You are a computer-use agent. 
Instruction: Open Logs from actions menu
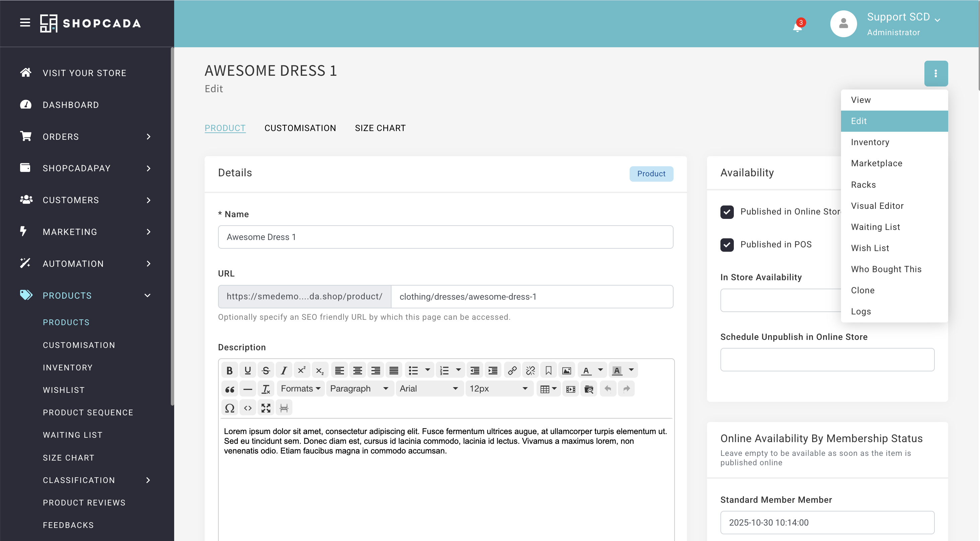894,311
